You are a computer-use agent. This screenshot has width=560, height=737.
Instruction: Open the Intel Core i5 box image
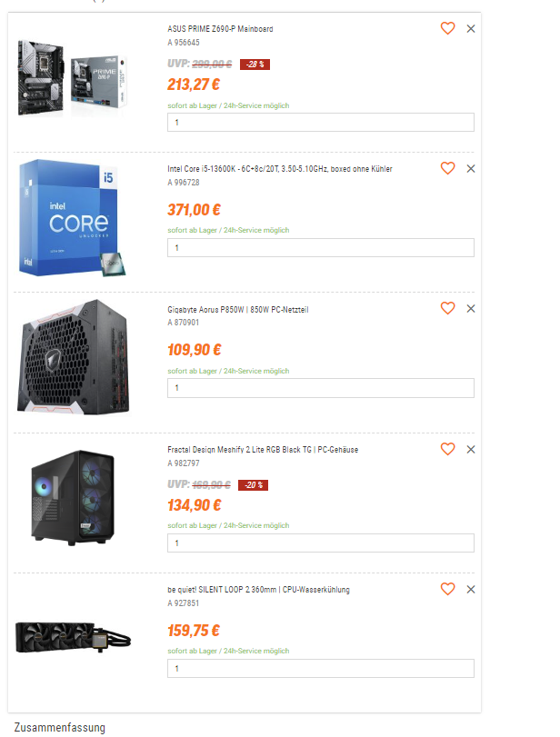[x=73, y=217]
